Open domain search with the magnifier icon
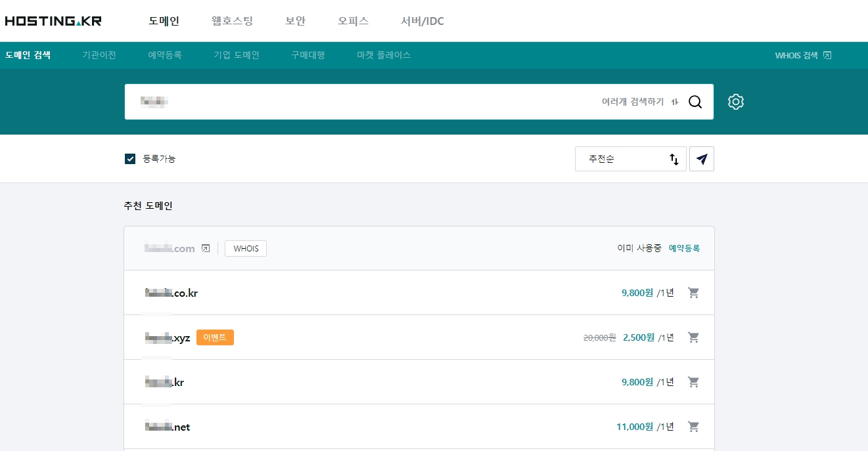868x451 pixels. coord(695,101)
